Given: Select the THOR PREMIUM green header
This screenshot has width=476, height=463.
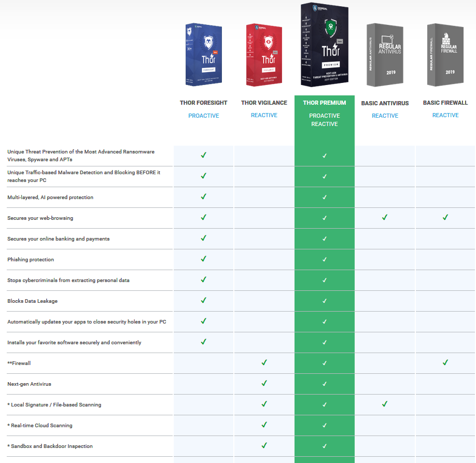Looking at the screenshot, I should click(x=325, y=103).
